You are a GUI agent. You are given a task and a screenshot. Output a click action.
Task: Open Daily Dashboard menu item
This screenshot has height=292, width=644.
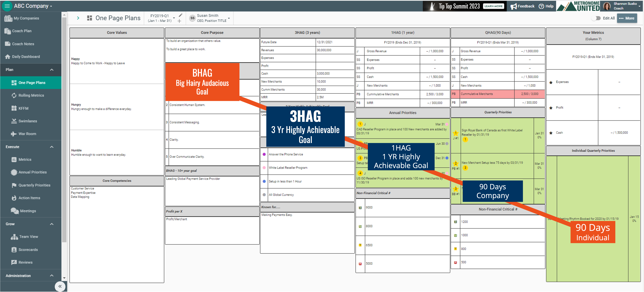pyautogui.click(x=31, y=57)
